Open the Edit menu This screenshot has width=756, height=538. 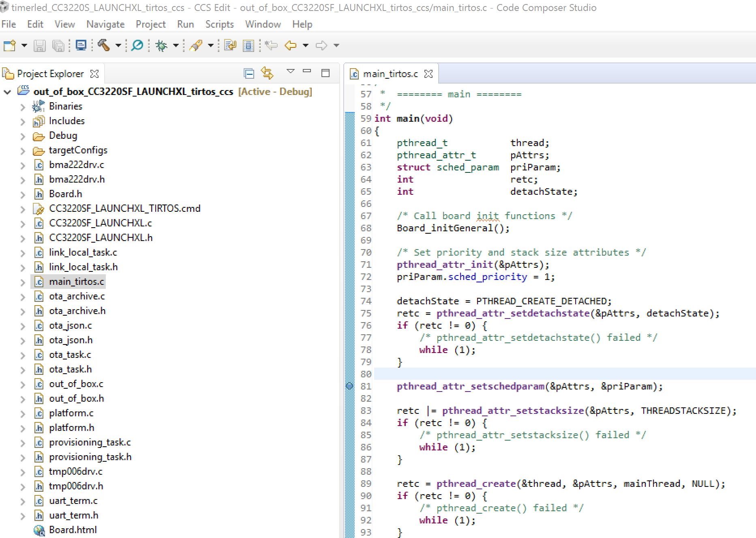pos(35,24)
